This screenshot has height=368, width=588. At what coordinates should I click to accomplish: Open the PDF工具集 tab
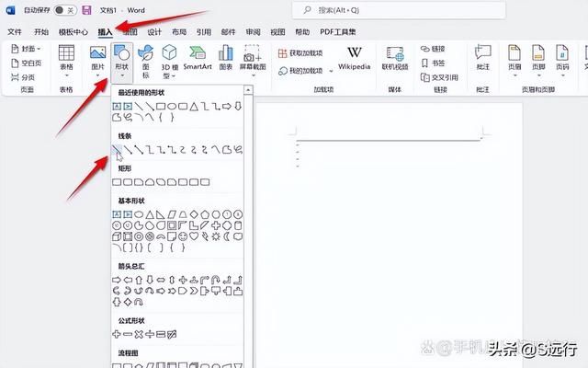point(337,32)
